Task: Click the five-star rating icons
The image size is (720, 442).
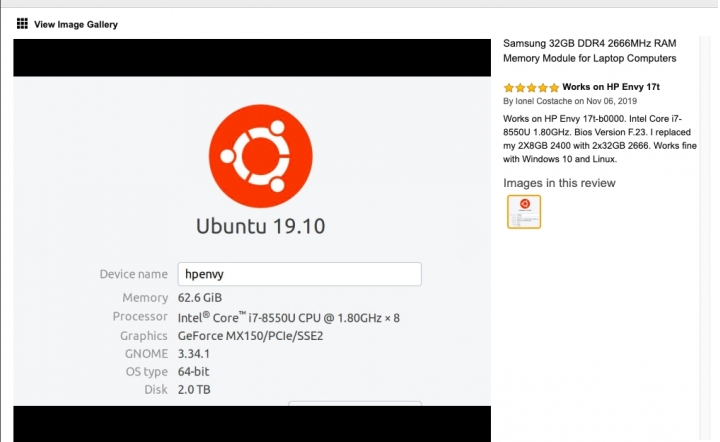Action: point(531,87)
